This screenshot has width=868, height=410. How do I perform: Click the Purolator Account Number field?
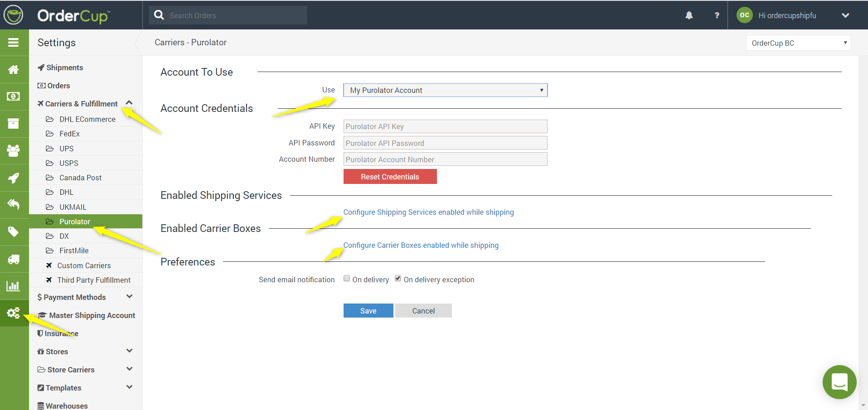tap(445, 159)
